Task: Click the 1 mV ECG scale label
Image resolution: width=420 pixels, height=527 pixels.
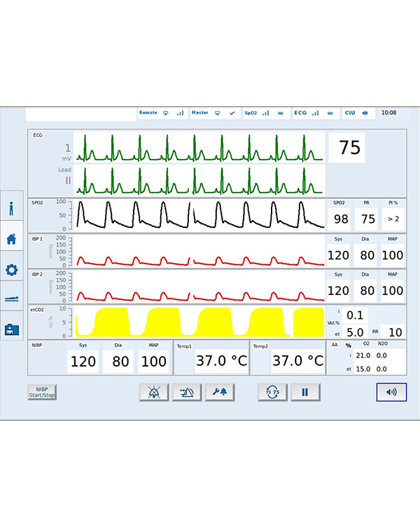Action: [x=66, y=152]
